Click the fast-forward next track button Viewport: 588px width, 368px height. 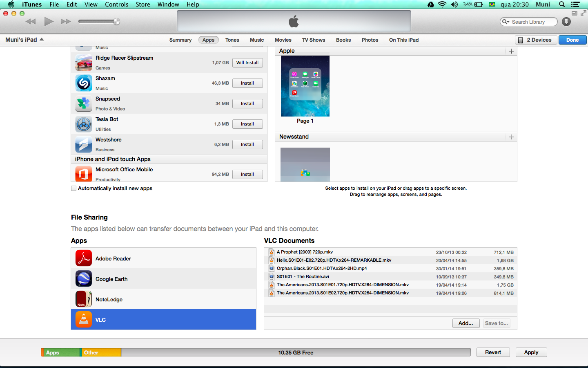66,22
